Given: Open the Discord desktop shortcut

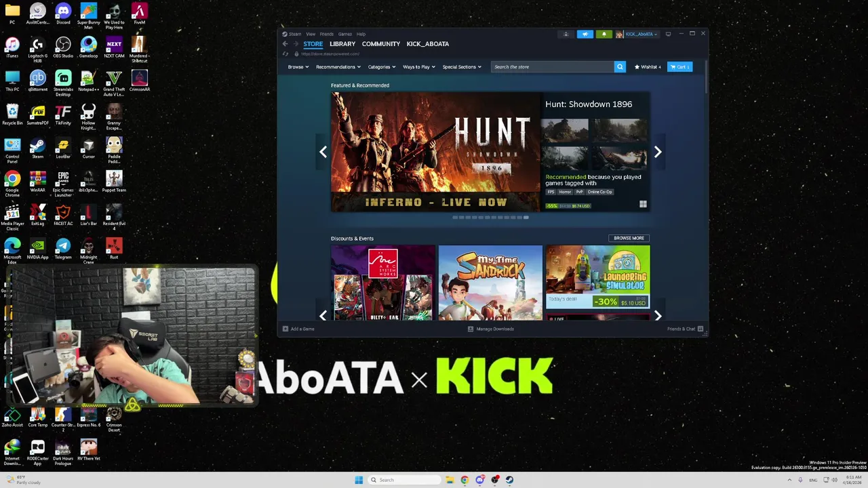Looking at the screenshot, I should pos(63,14).
